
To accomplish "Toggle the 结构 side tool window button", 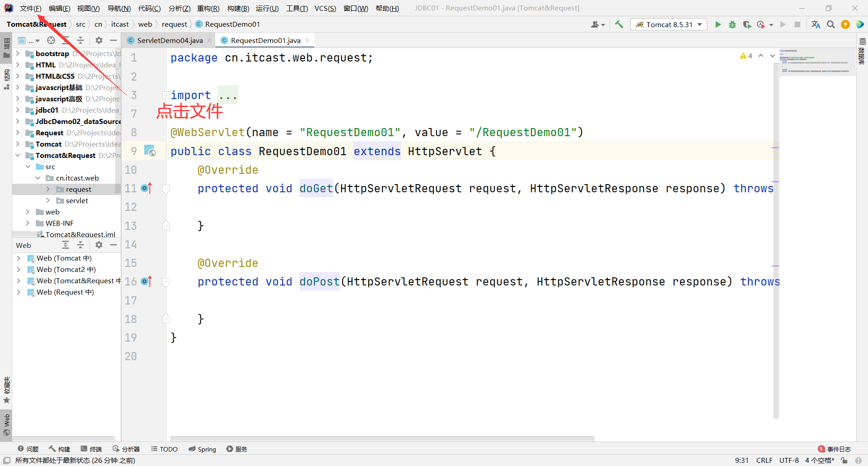I will click(x=6, y=79).
